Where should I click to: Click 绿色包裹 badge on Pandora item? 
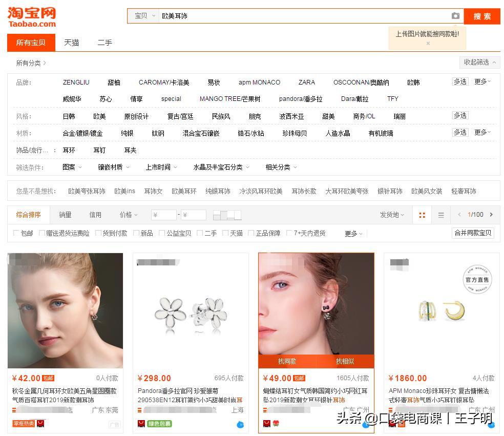[159, 424]
